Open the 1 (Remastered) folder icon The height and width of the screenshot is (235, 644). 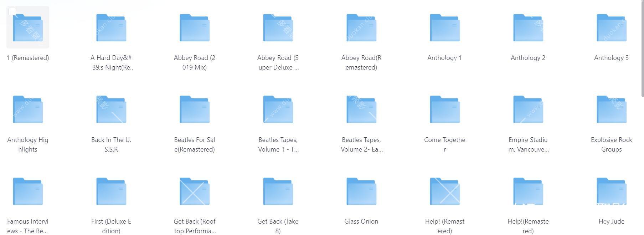coord(28,27)
